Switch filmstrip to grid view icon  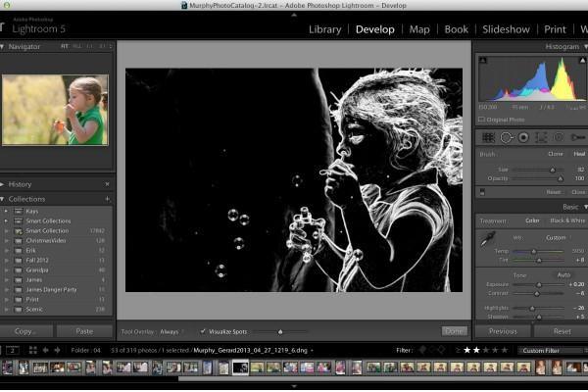[33, 351]
